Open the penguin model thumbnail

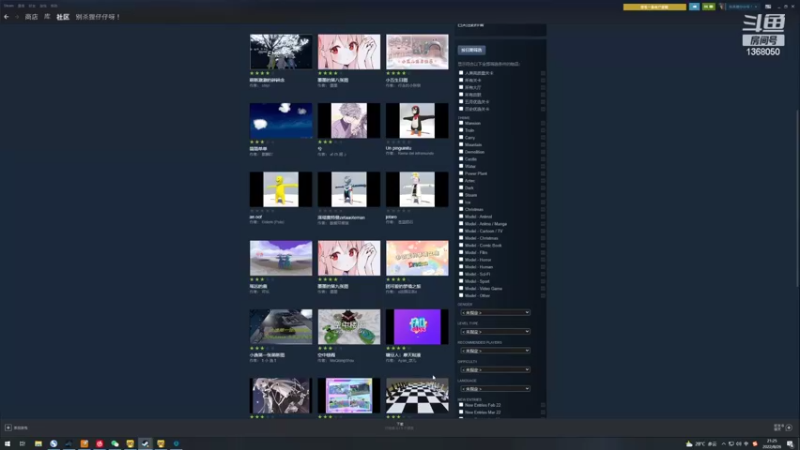click(x=417, y=120)
